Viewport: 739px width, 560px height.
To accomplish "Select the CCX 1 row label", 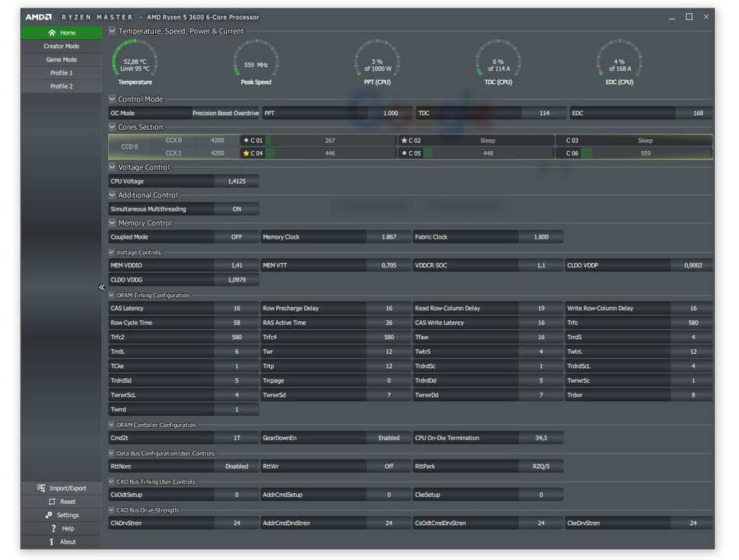I will pos(173,153).
